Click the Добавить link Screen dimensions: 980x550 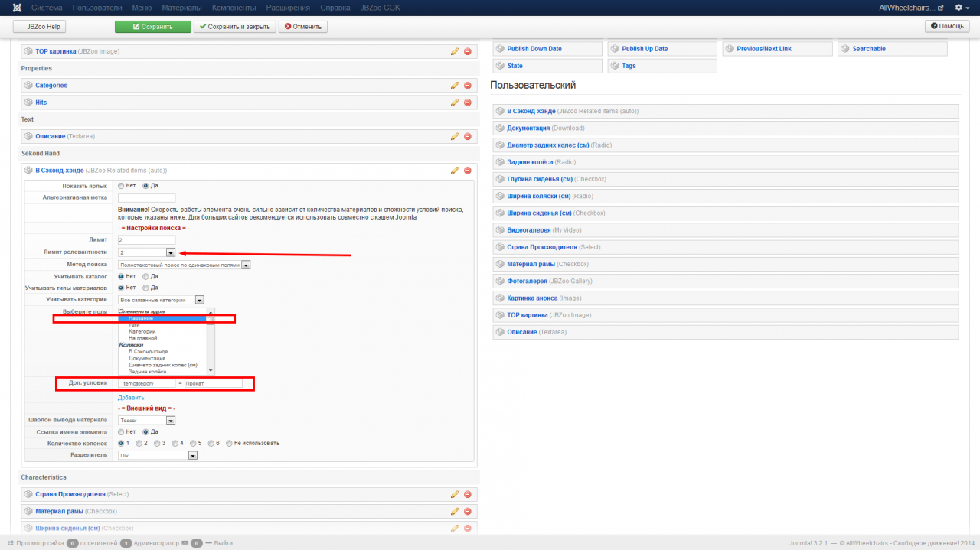click(x=131, y=398)
